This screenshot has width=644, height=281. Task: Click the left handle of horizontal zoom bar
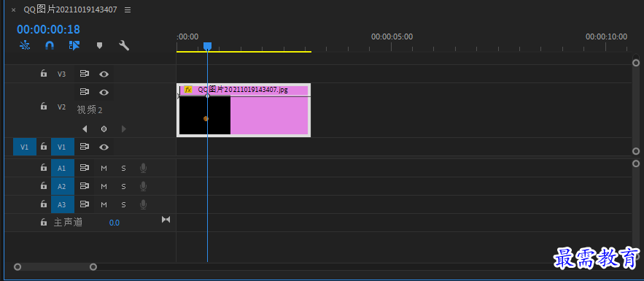coord(18,267)
